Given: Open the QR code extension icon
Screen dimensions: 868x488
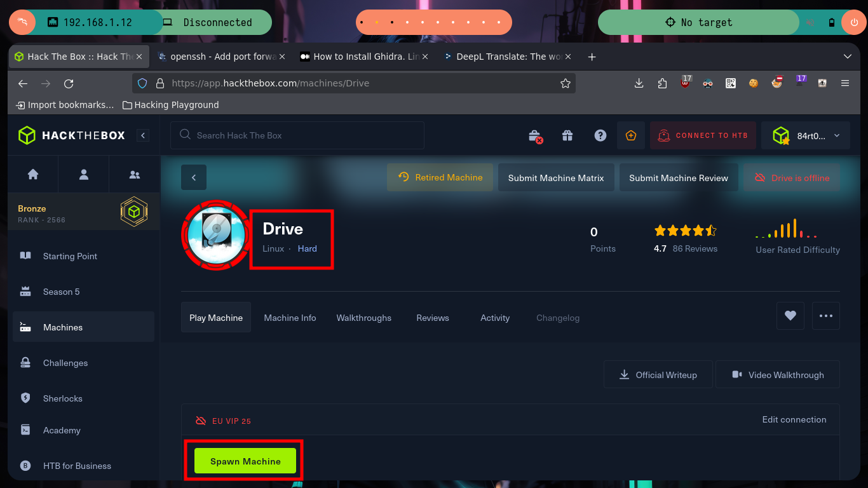Looking at the screenshot, I should (x=731, y=83).
